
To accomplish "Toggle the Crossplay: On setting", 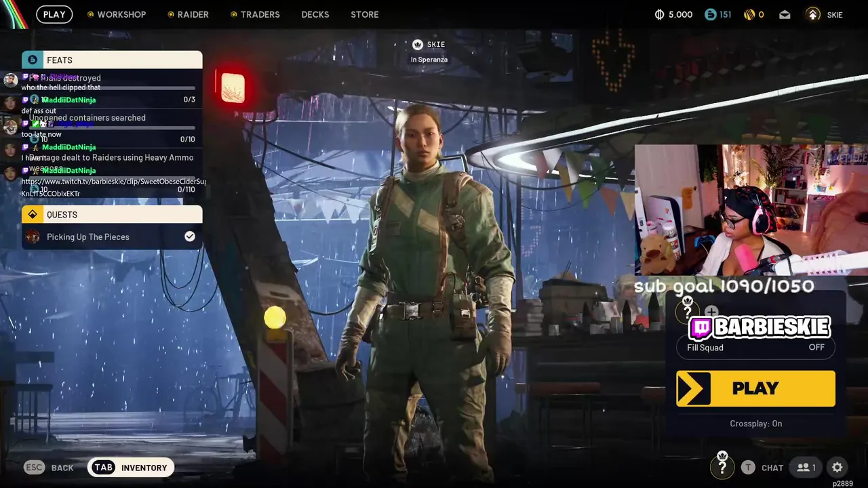I will 755,424.
